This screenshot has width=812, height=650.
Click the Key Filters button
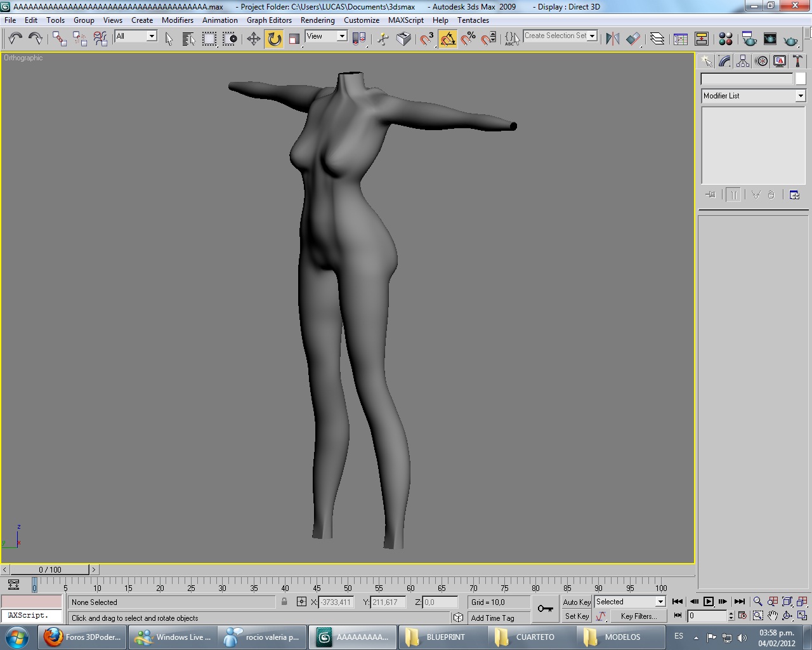tap(638, 616)
